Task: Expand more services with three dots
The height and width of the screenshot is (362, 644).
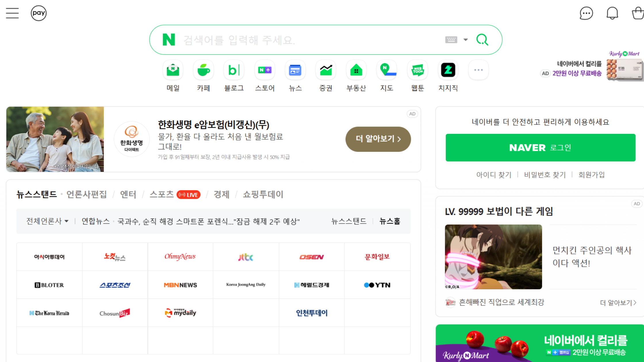Action: 478,70
